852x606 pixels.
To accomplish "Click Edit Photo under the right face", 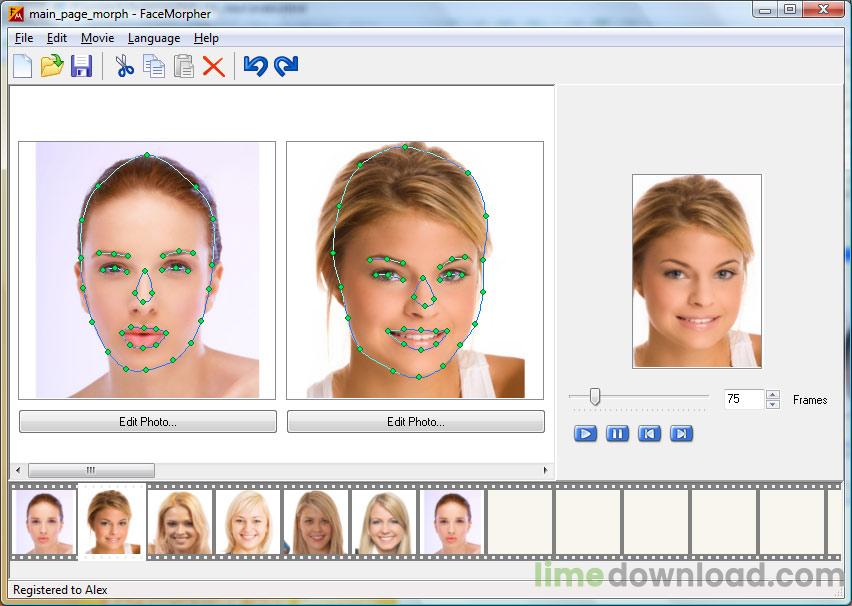I will (x=416, y=422).
